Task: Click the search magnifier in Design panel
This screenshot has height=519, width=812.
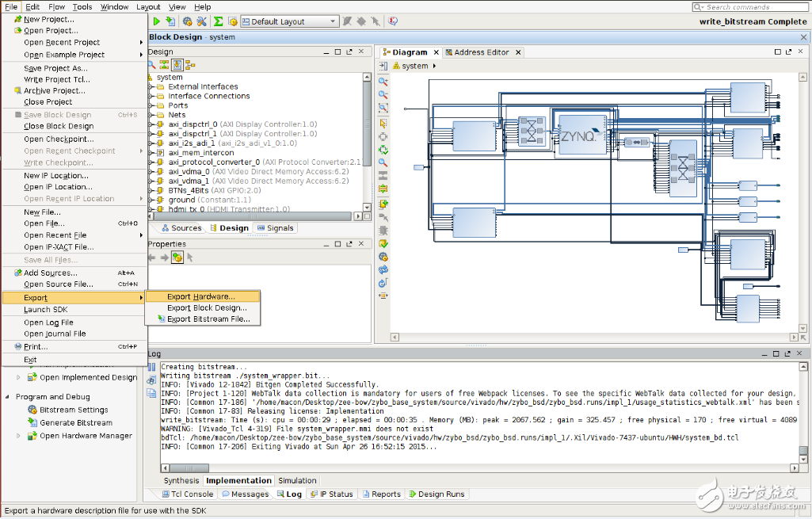Action: (151, 64)
